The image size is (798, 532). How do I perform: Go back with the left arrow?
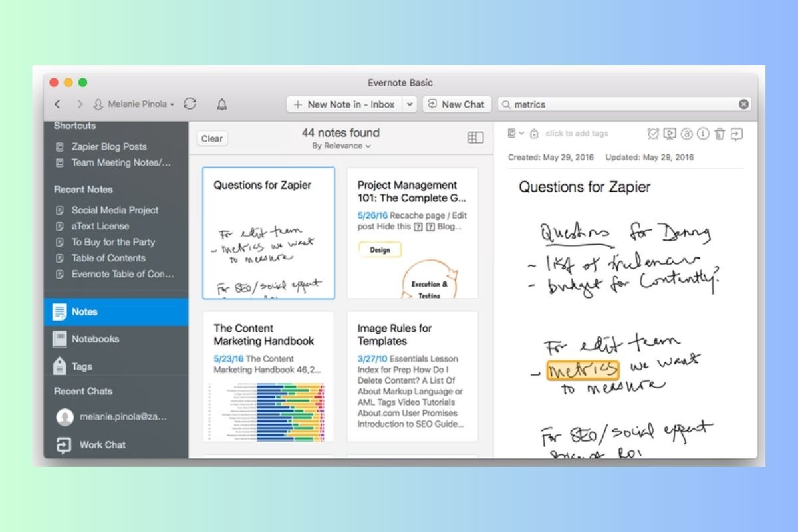58,104
